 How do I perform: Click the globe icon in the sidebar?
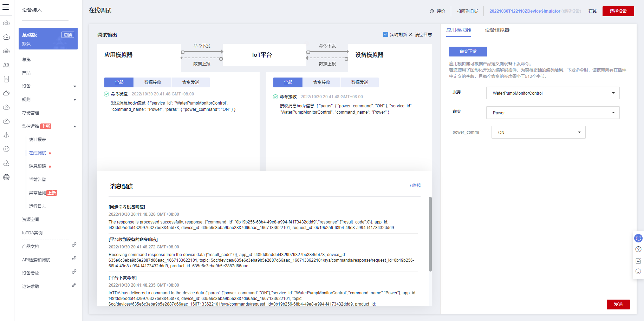pyautogui.click(x=6, y=178)
